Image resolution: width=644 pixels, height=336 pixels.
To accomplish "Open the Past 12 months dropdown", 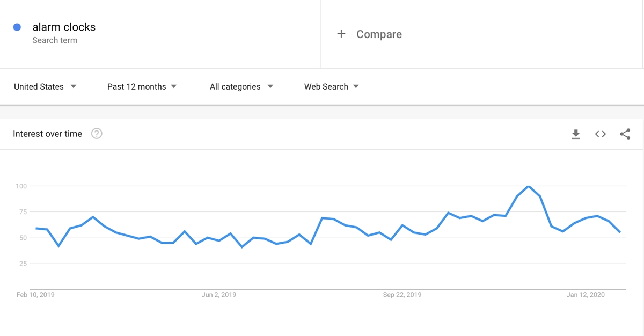I will [x=142, y=86].
